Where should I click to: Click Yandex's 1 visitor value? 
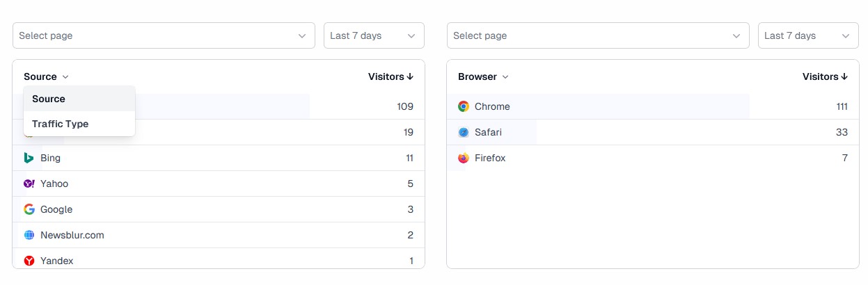pos(411,261)
